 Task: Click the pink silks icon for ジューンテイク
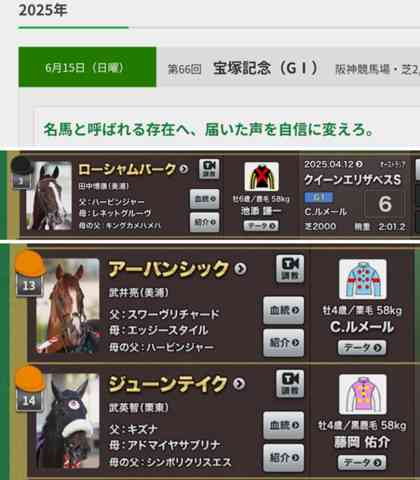pyautogui.click(x=363, y=394)
